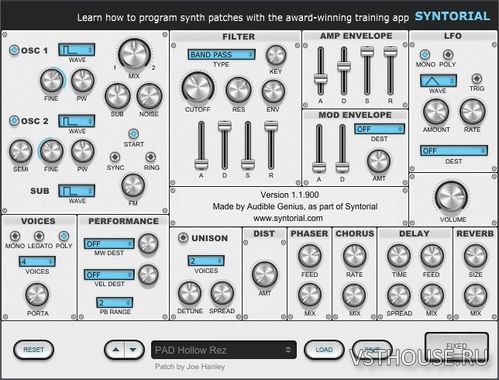The height and width of the screenshot is (380, 499).
Task: Click the distortion AMT knob
Action: (265, 274)
